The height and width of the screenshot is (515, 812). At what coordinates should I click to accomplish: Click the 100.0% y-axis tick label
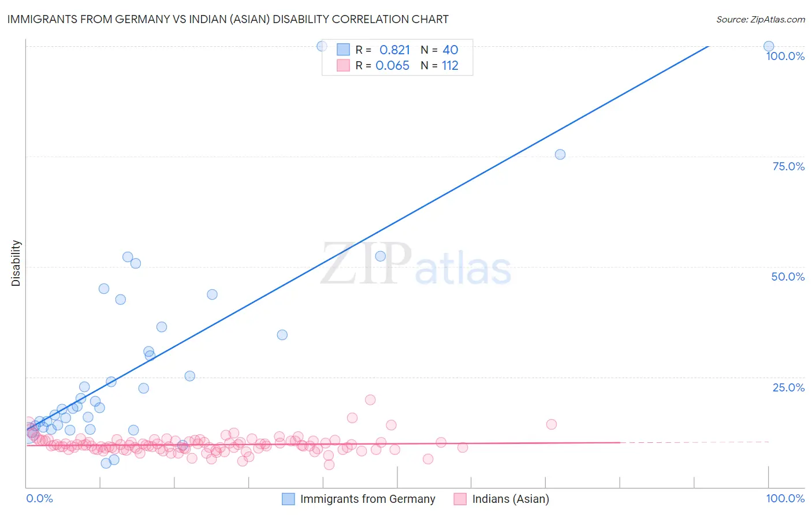(x=785, y=56)
